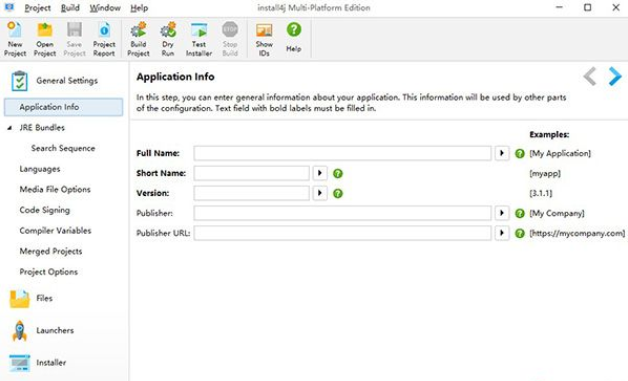The height and width of the screenshot is (381, 628).
Task: Open the Project menu
Action: [x=37, y=8]
